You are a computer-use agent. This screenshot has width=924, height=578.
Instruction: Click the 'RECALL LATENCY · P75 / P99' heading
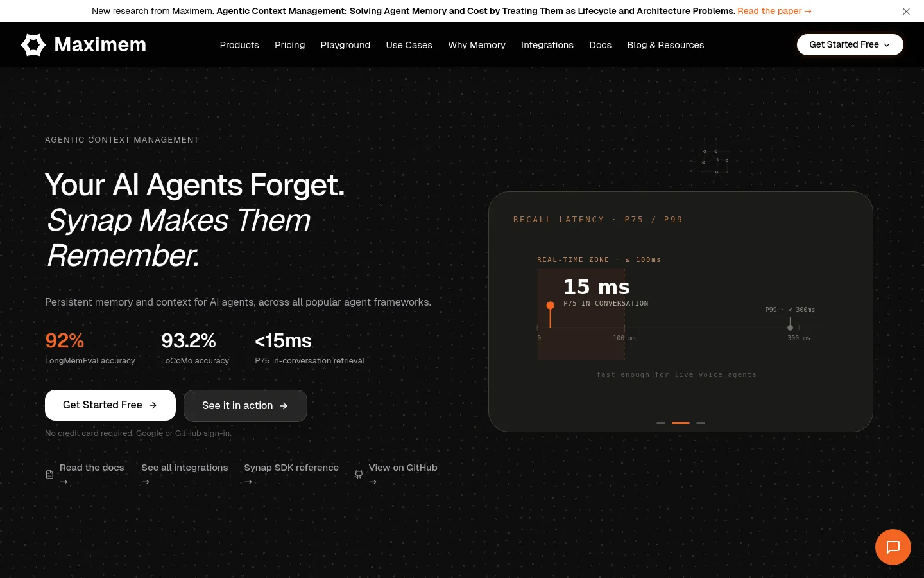pyautogui.click(x=598, y=220)
